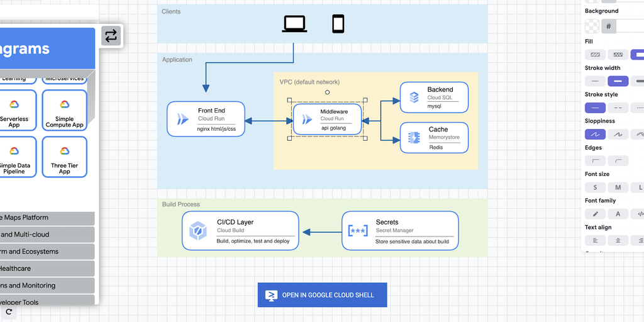Expand the Multi-cloud category
644x322 pixels.
click(47, 235)
